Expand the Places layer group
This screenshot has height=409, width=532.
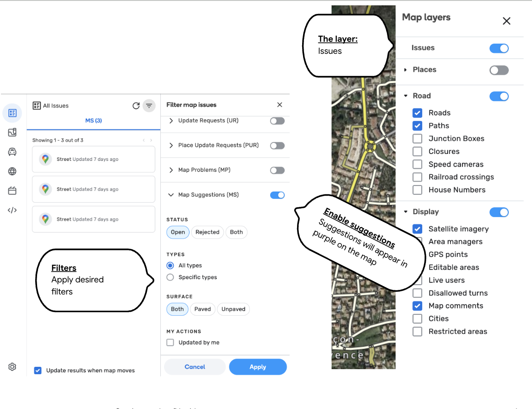coord(405,70)
